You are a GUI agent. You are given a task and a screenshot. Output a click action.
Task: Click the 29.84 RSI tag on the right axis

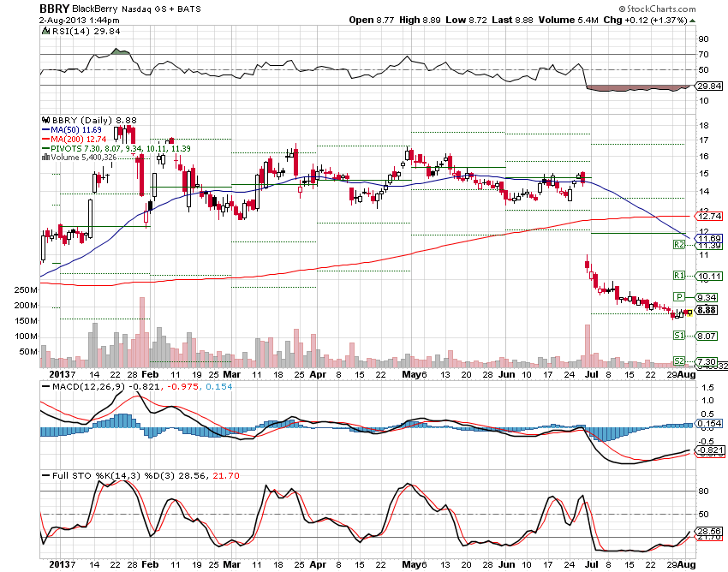[x=709, y=86]
